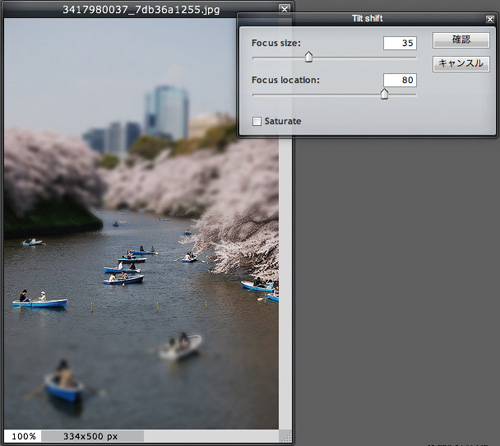This screenshot has width=500, height=446.
Task: Click Focus size track left of the handle
Action: pyautogui.click(x=279, y=58)
